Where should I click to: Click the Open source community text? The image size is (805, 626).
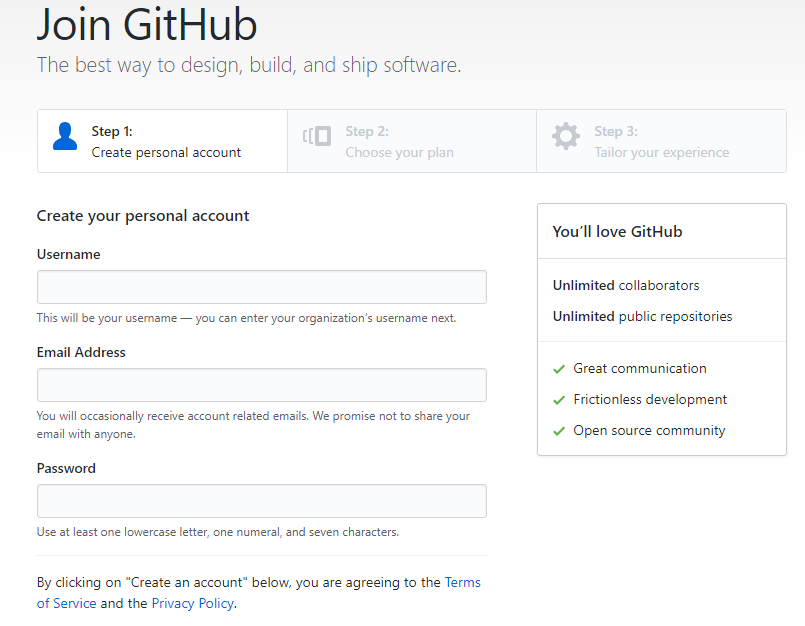(x=649, y=430)
